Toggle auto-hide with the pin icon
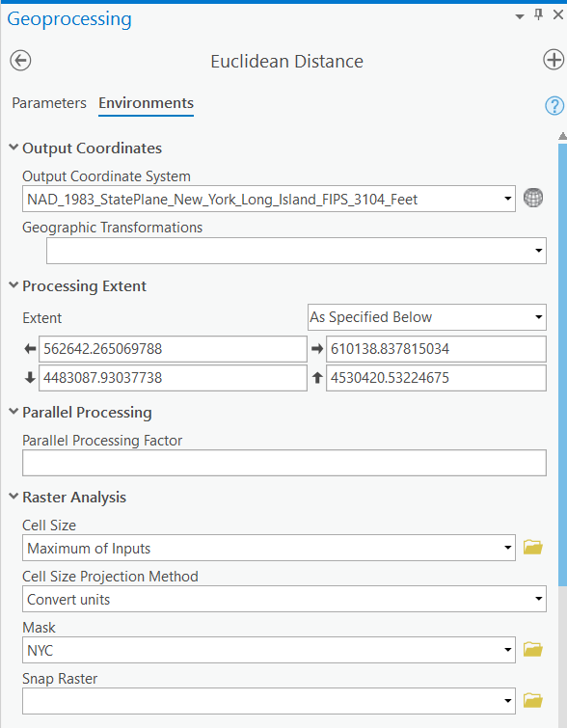Image resolution: width=567 pixels, height=728 pixels. pos(539,15)
